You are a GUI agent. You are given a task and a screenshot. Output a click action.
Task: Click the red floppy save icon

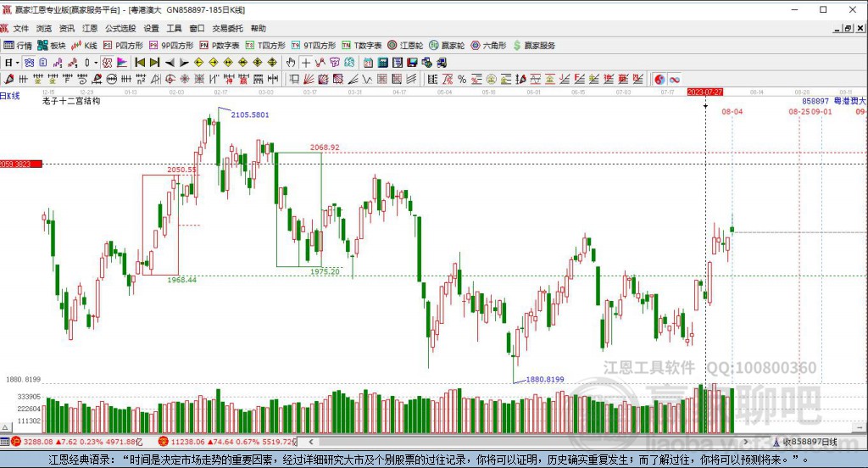pyautogui.click(x=413, y=63)
